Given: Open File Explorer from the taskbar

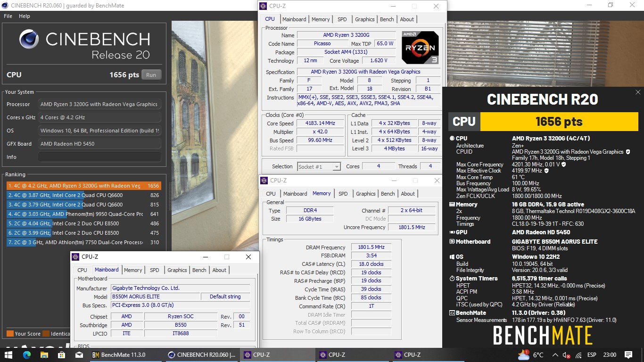Looking at the screenshot, I should [x=44, y=355].
